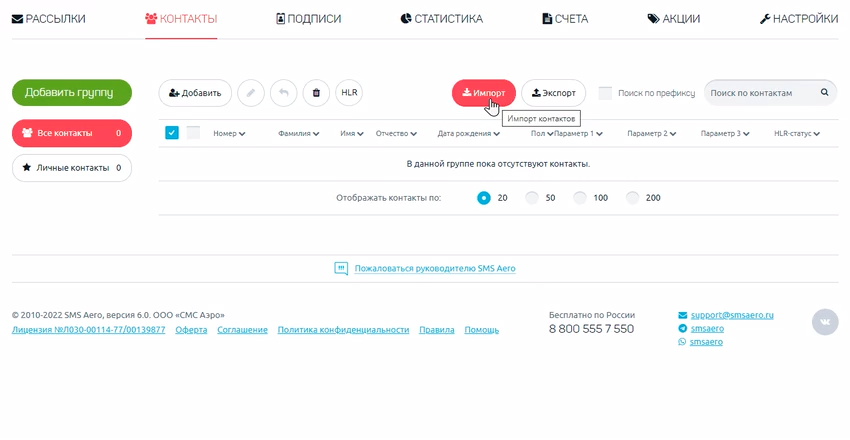Open the Настройки tab
Screen dimensions: 850x440
[799, 19]
